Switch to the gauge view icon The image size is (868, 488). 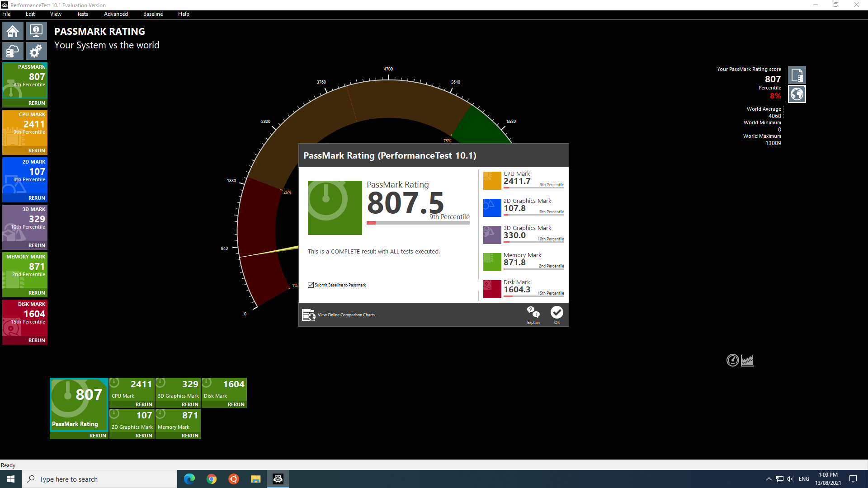[732, 360]
